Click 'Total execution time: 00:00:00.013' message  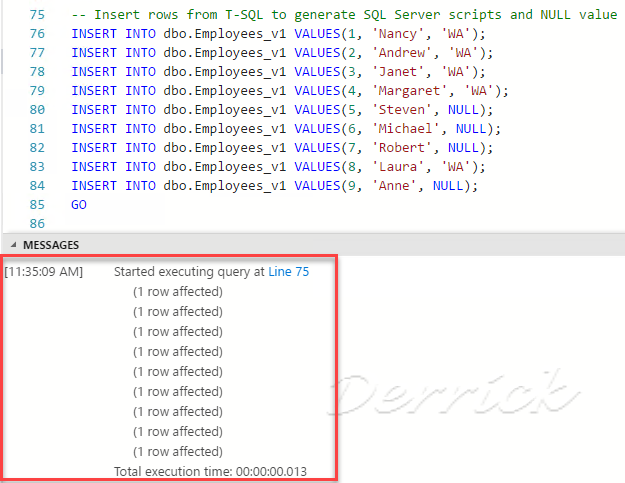210,471
